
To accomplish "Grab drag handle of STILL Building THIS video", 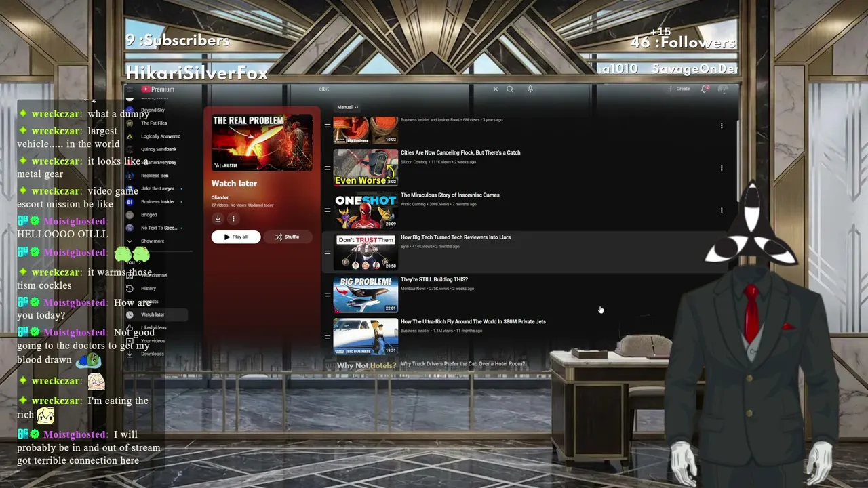I will coord(328,294).
